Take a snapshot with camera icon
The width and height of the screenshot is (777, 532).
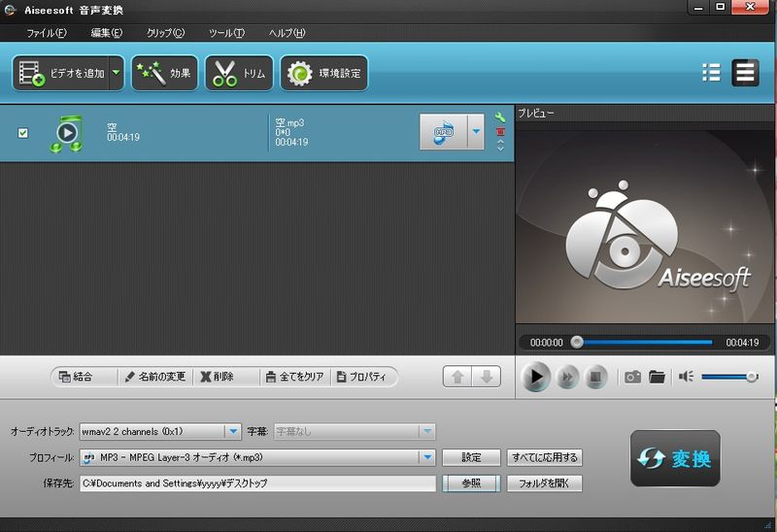(x=632, y=377)
